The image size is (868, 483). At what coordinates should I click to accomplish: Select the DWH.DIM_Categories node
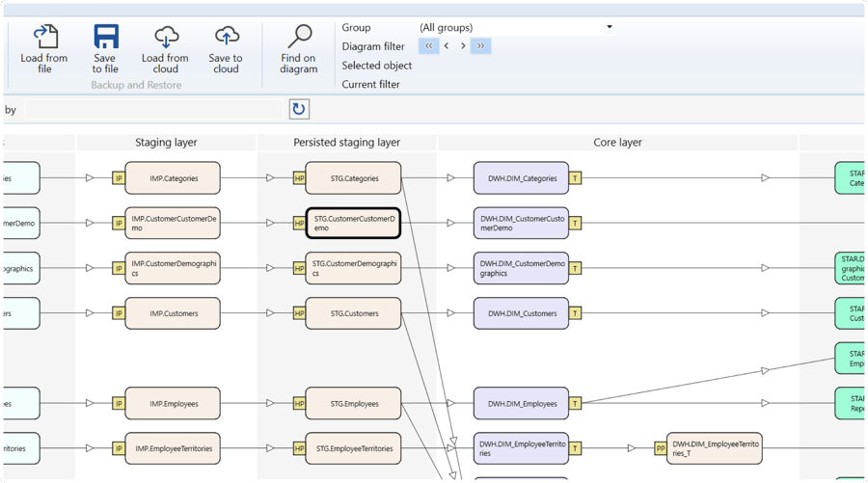point(521,178)
